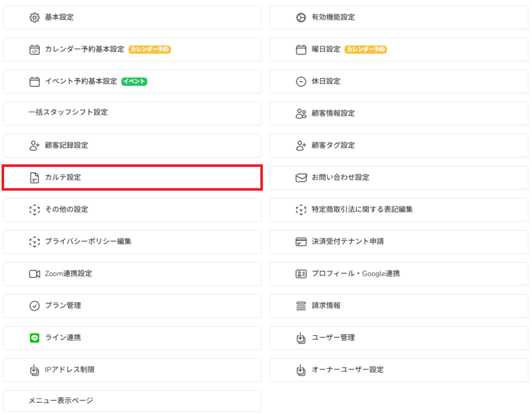Click the green LINE icon
This screenshot has height=415, width=532.
point(34,338)
